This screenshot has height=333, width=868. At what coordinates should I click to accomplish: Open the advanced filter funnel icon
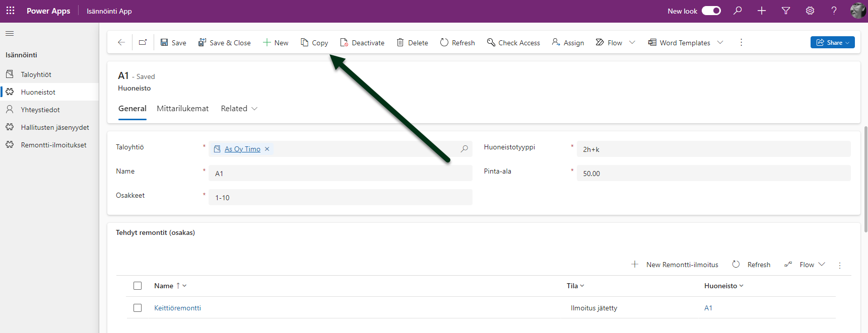[785, 11]
